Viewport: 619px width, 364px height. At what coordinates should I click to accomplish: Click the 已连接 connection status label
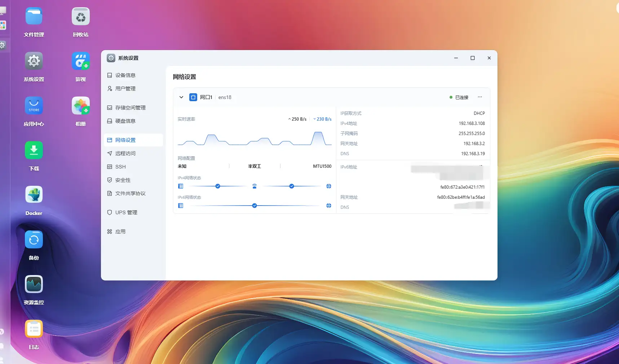point(461,98)
